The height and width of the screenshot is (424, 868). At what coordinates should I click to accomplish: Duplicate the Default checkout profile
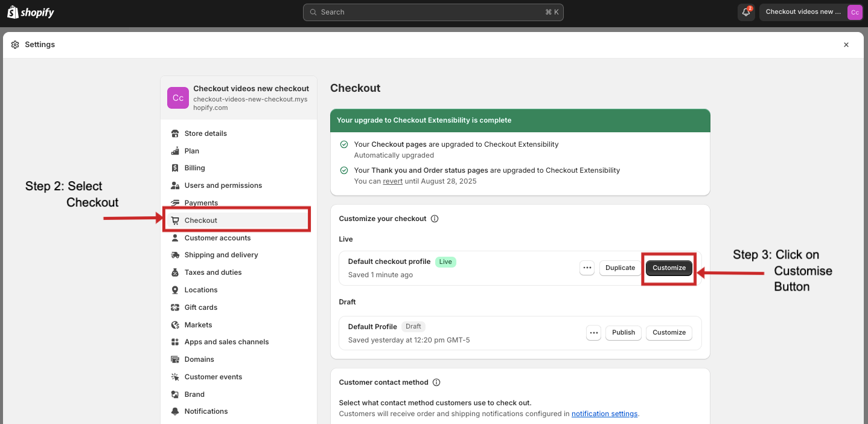coord(620,268)
